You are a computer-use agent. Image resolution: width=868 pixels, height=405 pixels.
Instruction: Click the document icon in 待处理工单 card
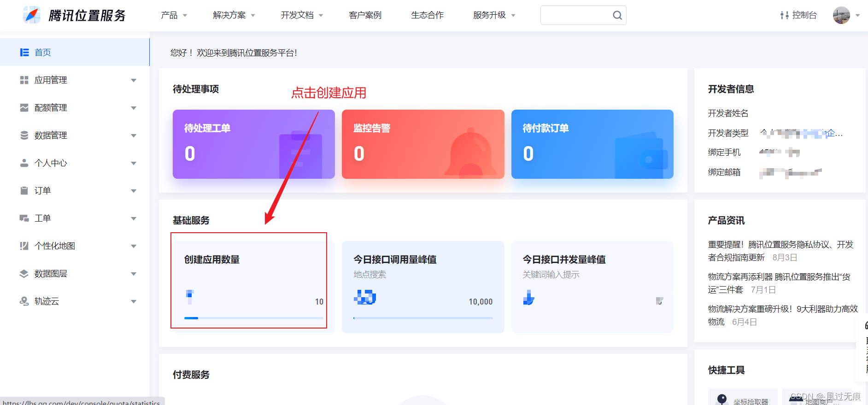coord(300,155)
